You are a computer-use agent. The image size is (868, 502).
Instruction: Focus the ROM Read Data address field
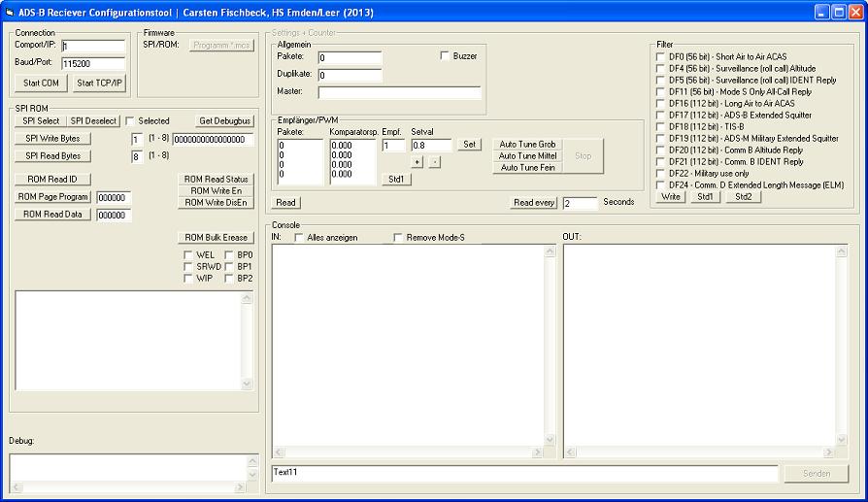[114, 216]
